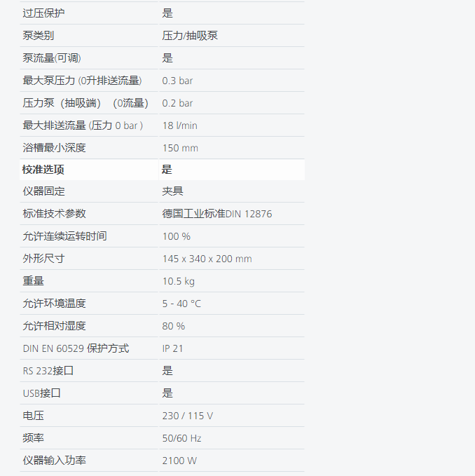Click the highlighted 校准选项 row label

point(43,170)
